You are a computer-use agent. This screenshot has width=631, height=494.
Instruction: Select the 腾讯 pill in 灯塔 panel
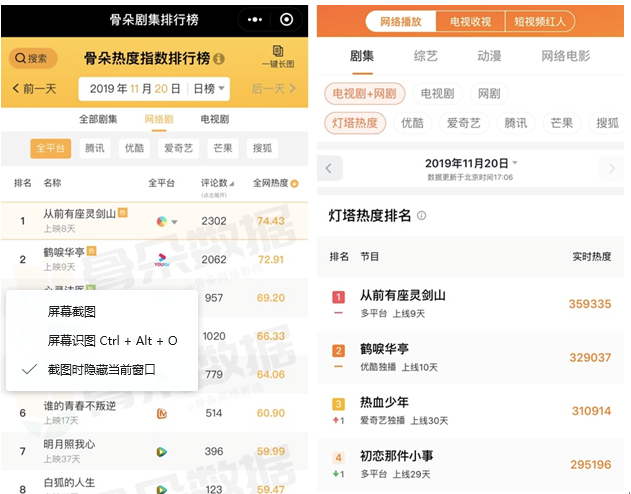pos(516,123)
